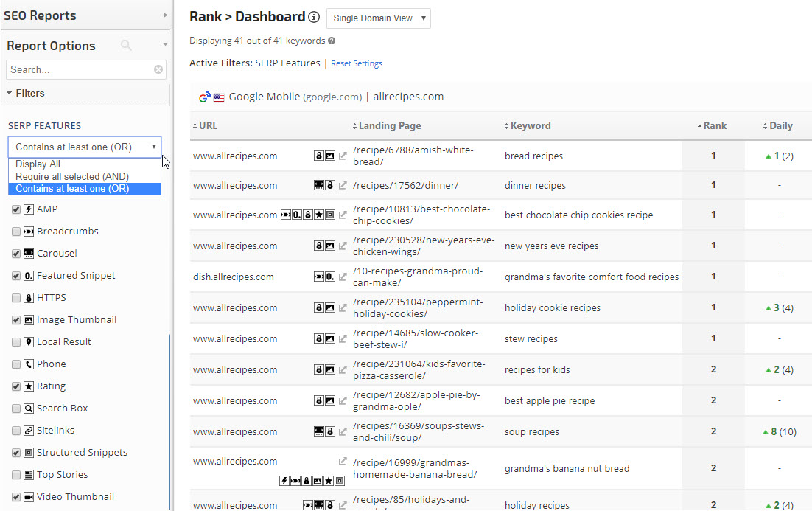This screenshot has height=511, width=812.
Task: Click external link icon for soup recipes row
Action: tap(343, 432)
